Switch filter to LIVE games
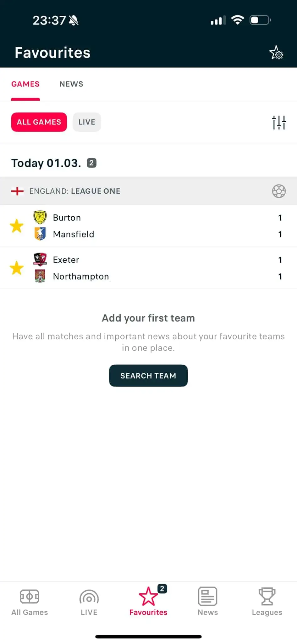Viewport: 297px width, 644px height. click(x=87, y=122)
